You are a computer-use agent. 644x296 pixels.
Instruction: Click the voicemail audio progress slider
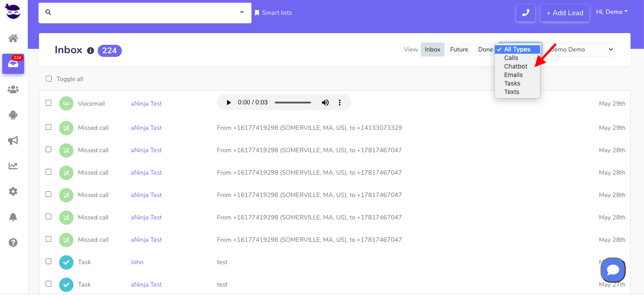pos(293,103)
